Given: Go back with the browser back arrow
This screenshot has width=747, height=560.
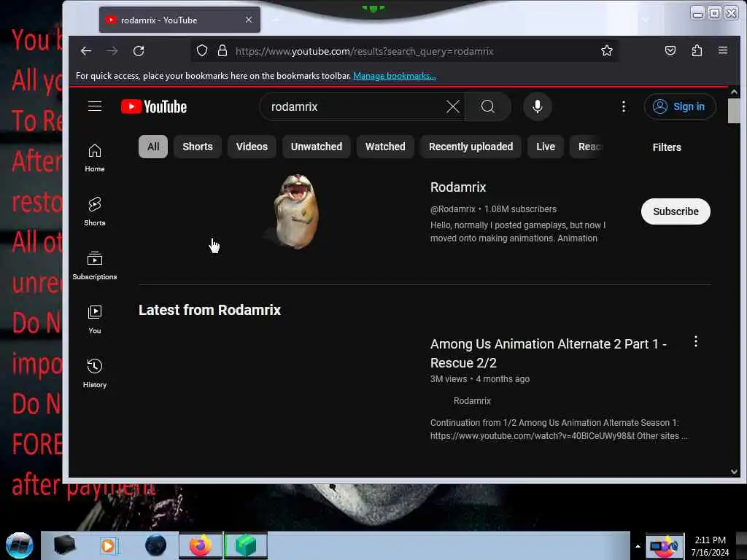Looking at the screenshot, I should [86, 51].
